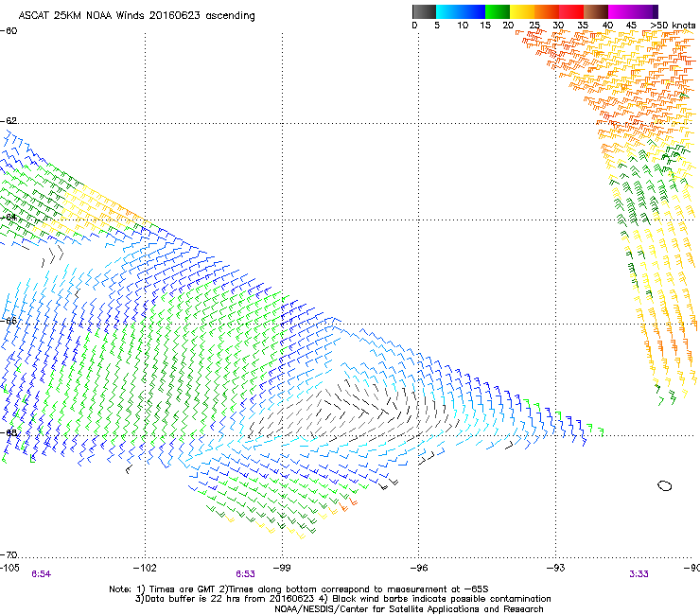This screenshot has width=700, height=615.
Task: Select the purple 45-50 knots legend swatch
Action: [x=645, y=11]
